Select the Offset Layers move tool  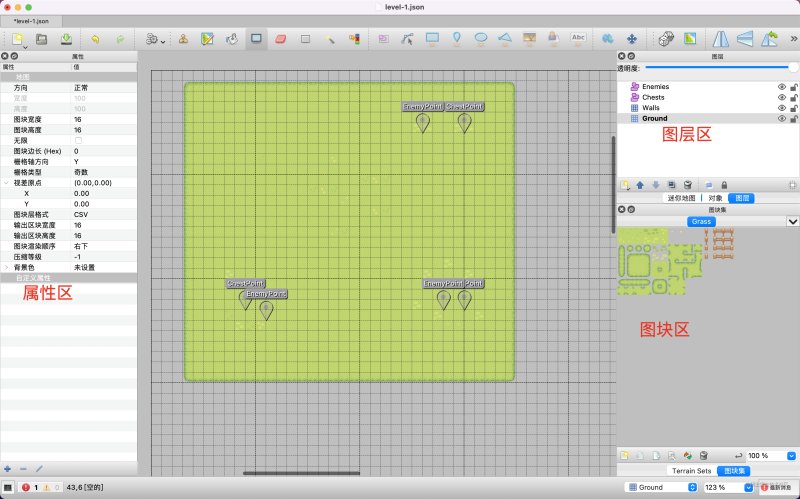[x=632, y=39]
